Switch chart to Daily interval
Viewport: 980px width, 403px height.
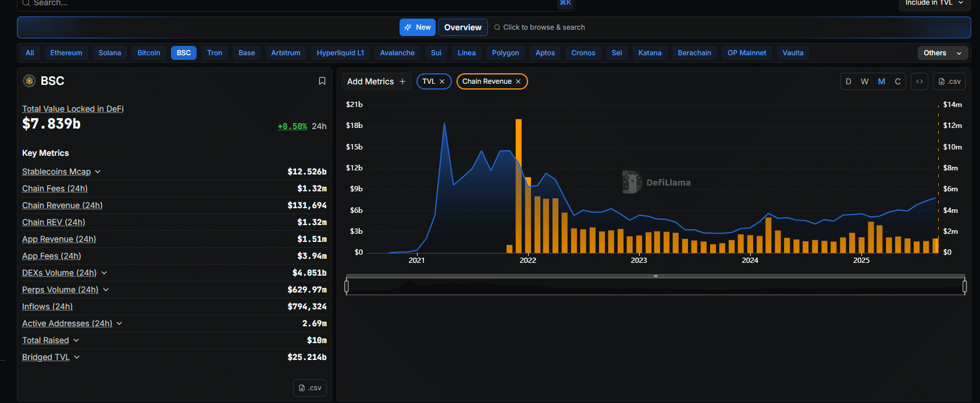pos(849,81)
